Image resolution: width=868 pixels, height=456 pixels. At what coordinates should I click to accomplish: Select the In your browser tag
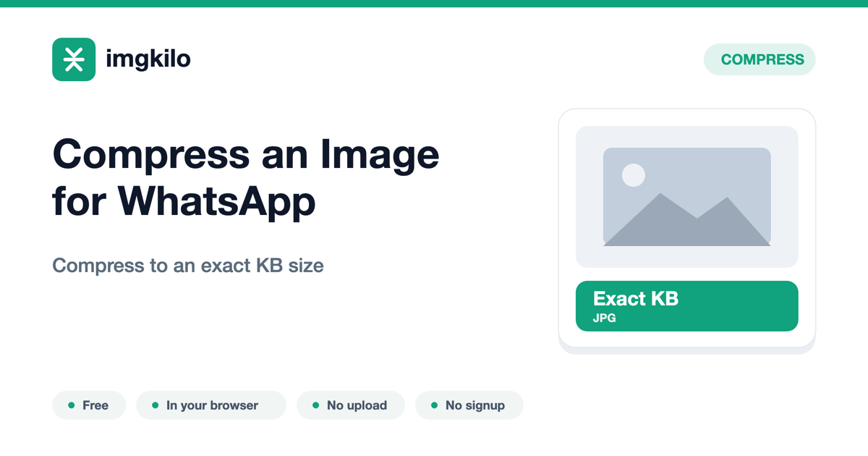pyautogui.click(x=211, y=405)
